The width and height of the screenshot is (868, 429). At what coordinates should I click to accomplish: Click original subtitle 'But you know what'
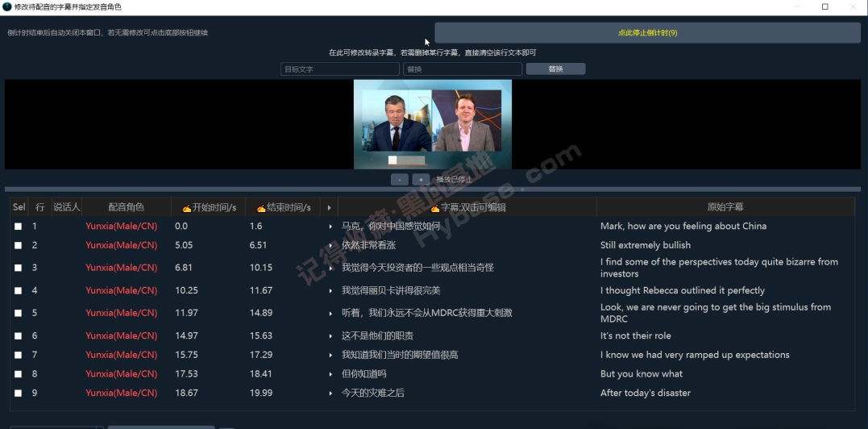[x=642, y=374]
